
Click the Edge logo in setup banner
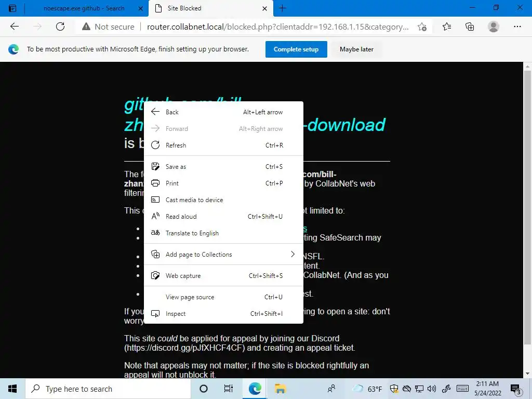tap(14, 49)
